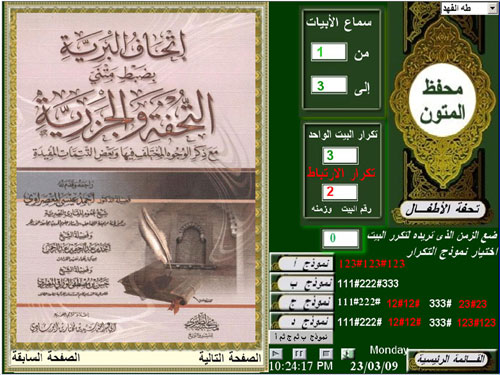Open القائمة الرئيسية main menu
The image size is (500, 375).
[x=451, y=359]
